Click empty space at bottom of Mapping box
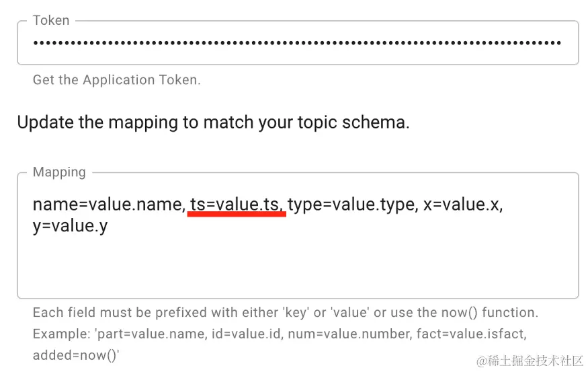Screen dimensions: 588x372 tap(297, 276)
